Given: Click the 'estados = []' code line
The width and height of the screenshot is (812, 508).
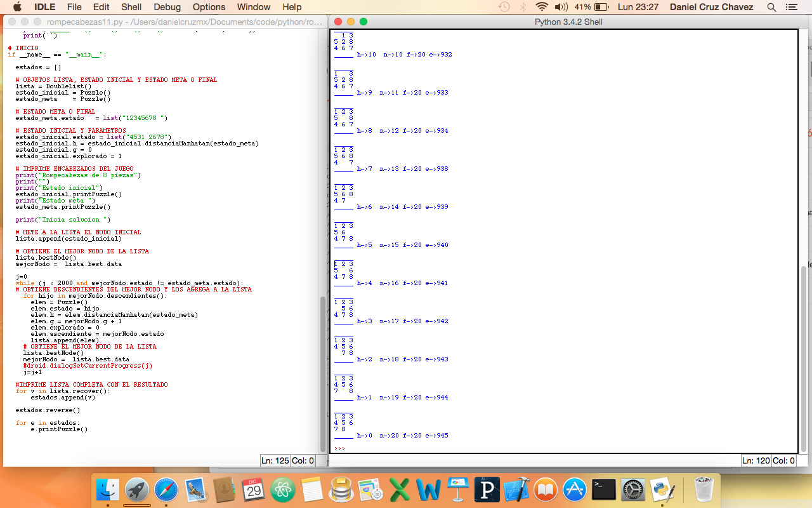Looking at the screenshot, I should coord(38,67).
